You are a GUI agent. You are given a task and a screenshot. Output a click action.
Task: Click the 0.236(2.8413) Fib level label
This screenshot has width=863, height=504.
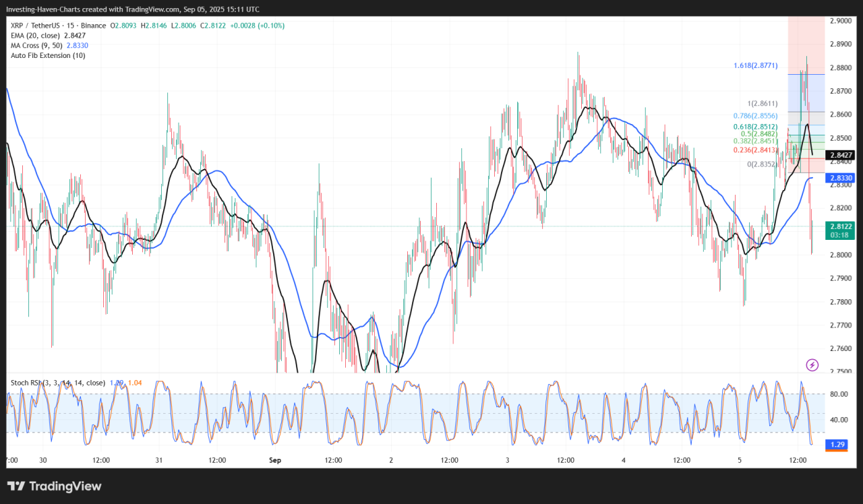(756, 151)
